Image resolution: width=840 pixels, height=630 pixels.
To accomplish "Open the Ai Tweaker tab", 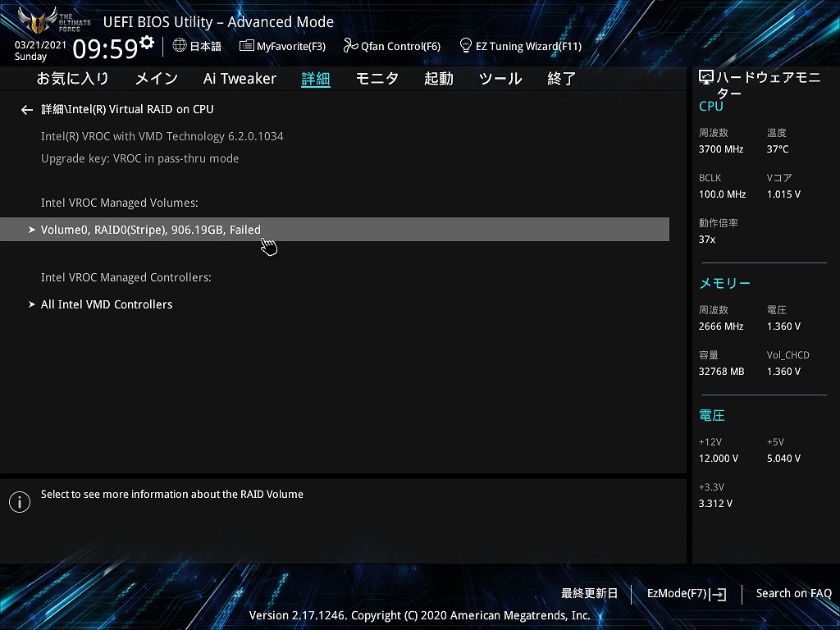I will (x=240, y=79).
